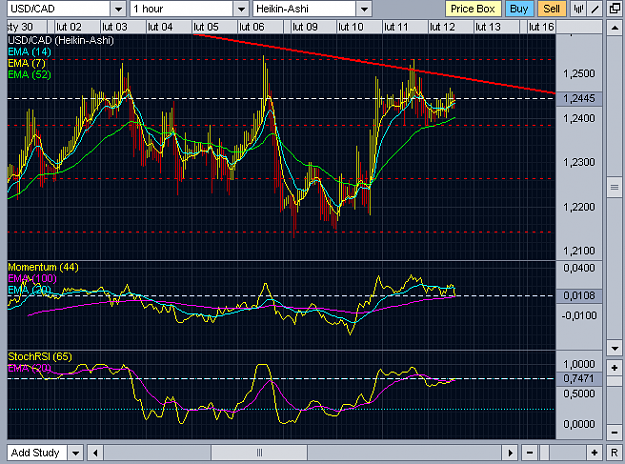This screenshot has width=625, height=464.
Task: Click the horizontal time scrollbar thumb
Action: (x=259, y=453)
